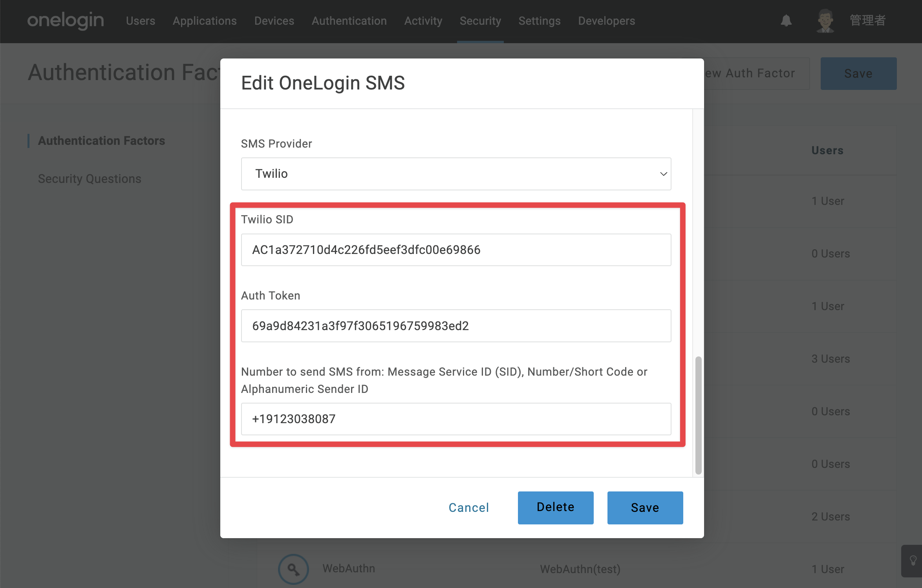Open the Activity menu
The image size is (922, 588).
click(x=423, y=20)
